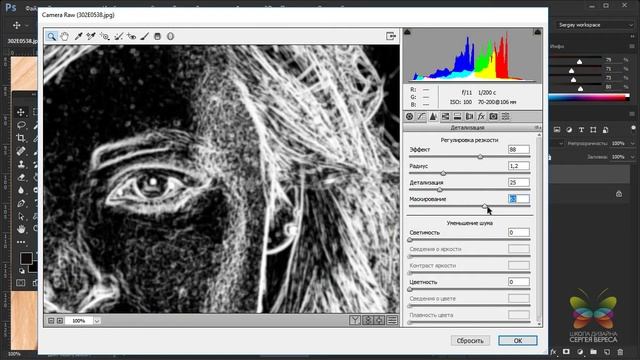640x360 pixels.
Task: Focus the Светимость value field
Action: 519,232
